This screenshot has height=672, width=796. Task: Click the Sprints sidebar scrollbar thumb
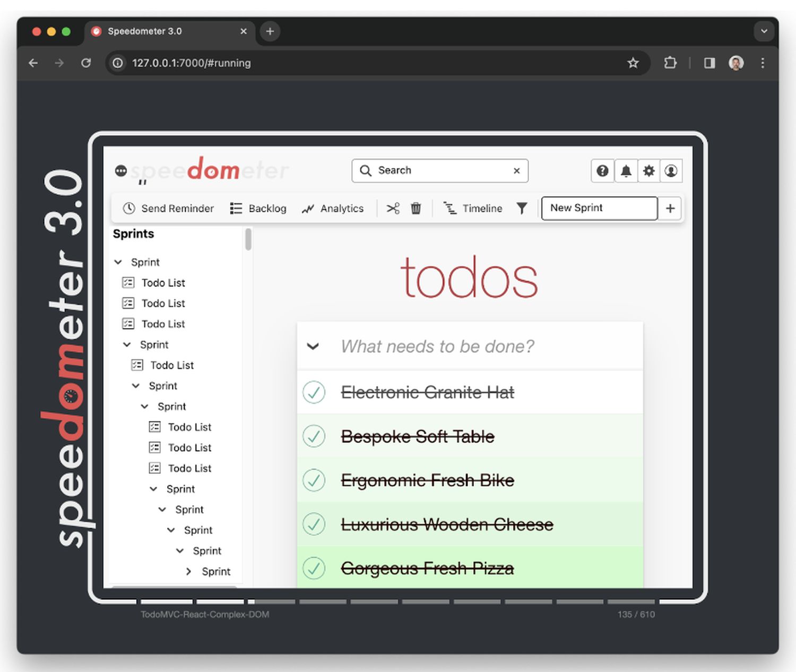click(x=248, y=239)
